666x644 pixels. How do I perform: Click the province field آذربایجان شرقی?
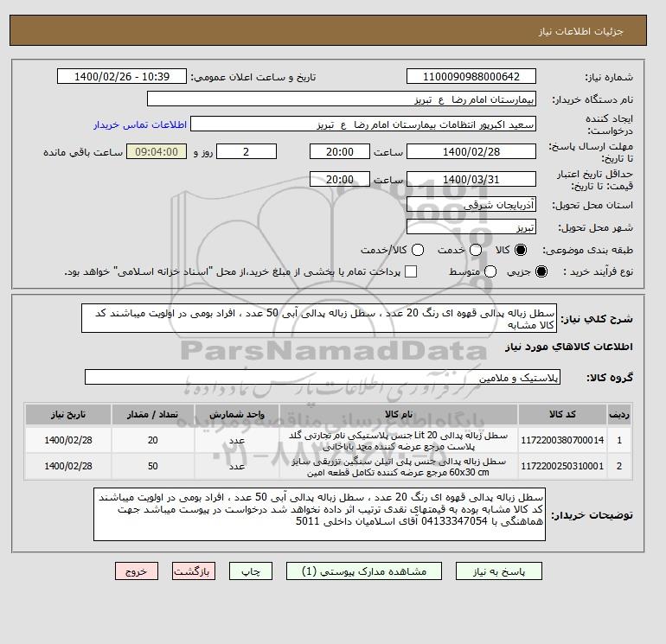(471, 205)
